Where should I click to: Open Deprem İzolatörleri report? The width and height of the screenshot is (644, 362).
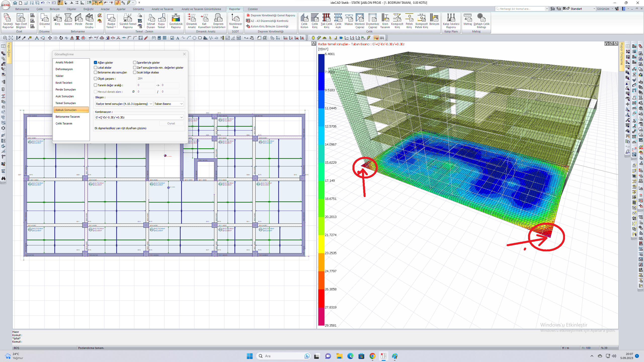(218, 21)
